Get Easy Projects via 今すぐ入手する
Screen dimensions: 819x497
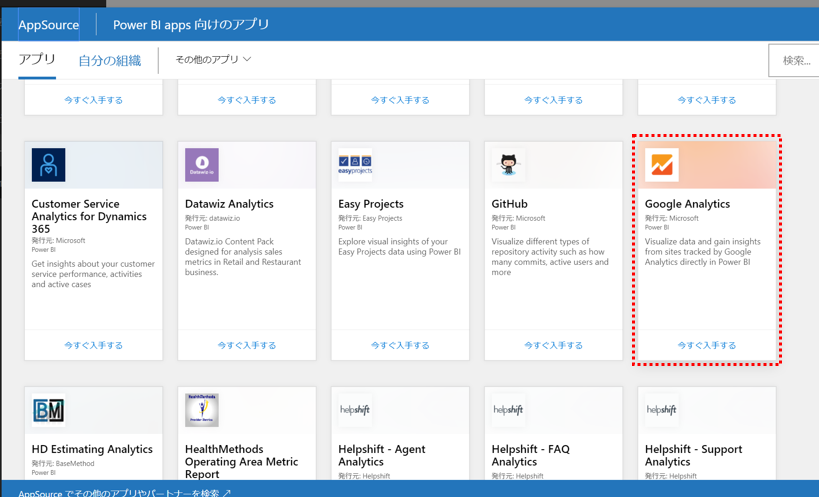coord(400,345)
